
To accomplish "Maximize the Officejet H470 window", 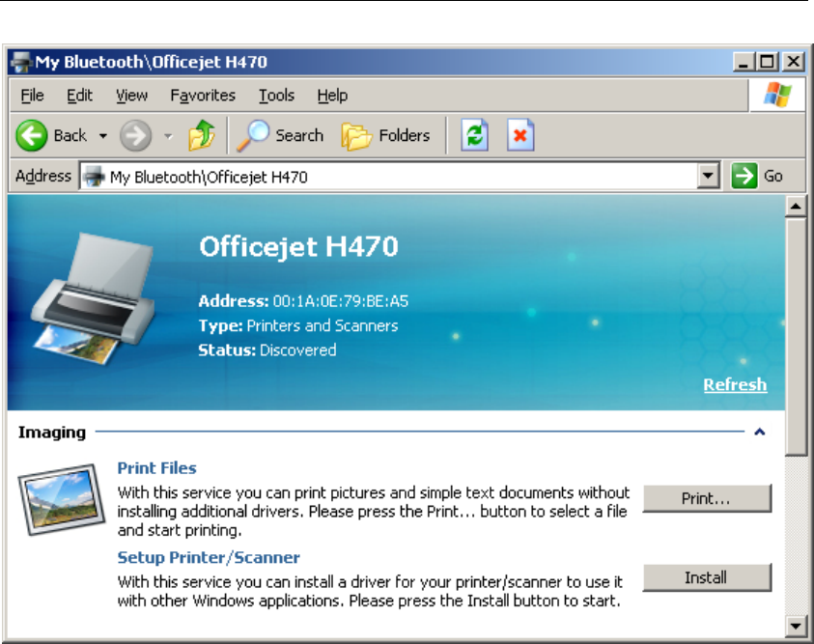I will (768, 62).
